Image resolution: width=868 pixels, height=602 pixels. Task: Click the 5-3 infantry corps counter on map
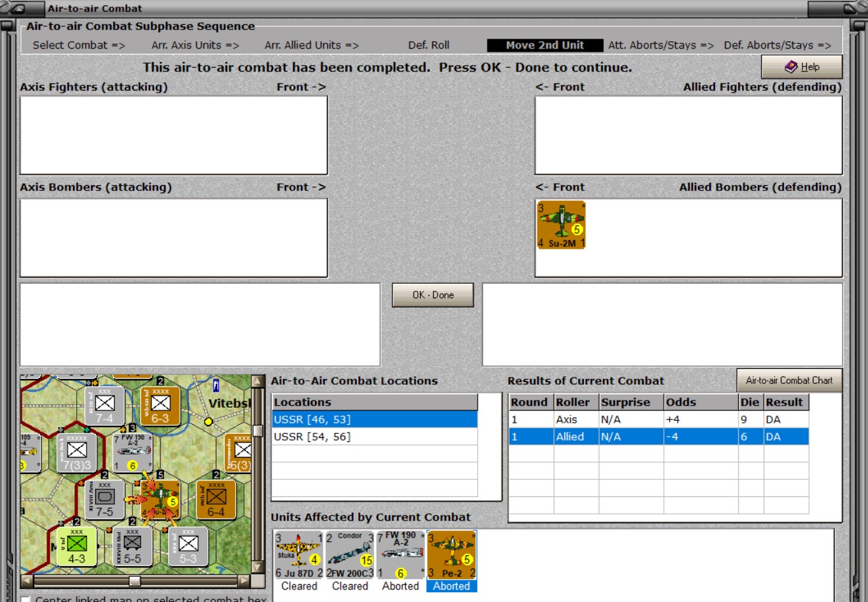(188, 547)
